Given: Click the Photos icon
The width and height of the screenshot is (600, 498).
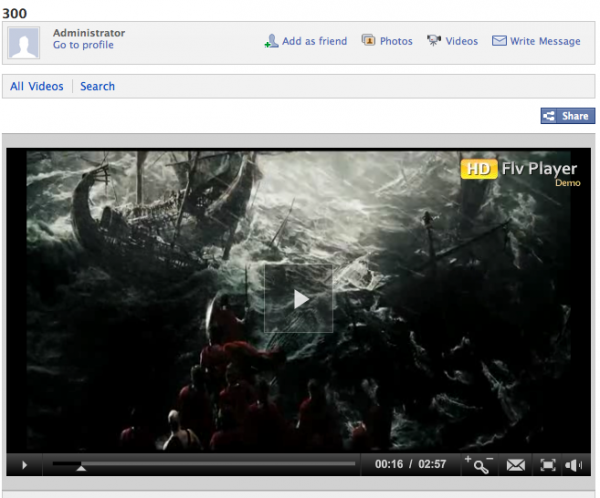Looking at the screenshot, I should [368, 40].
